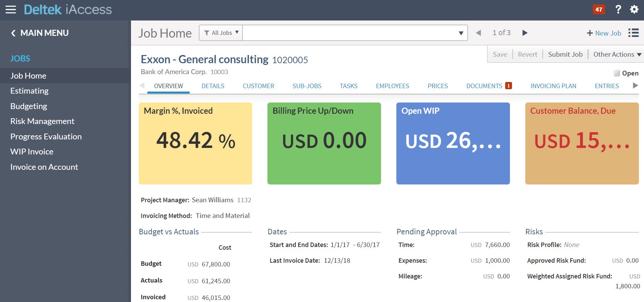
Task: Click project manager name Sean Williams
Action: click(x=213, y=200)
